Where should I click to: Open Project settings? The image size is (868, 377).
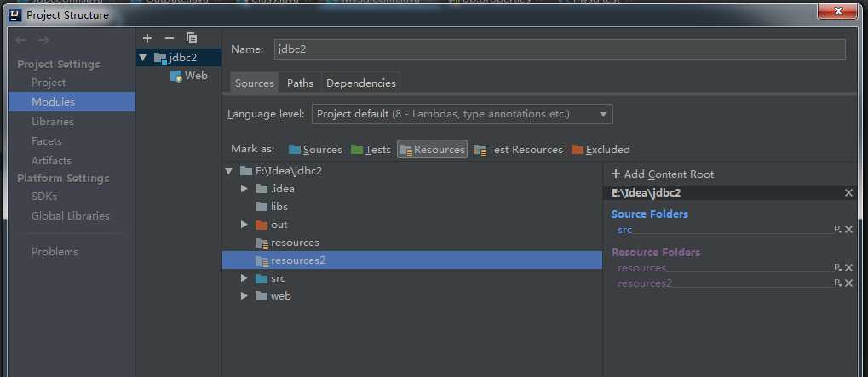49,83
